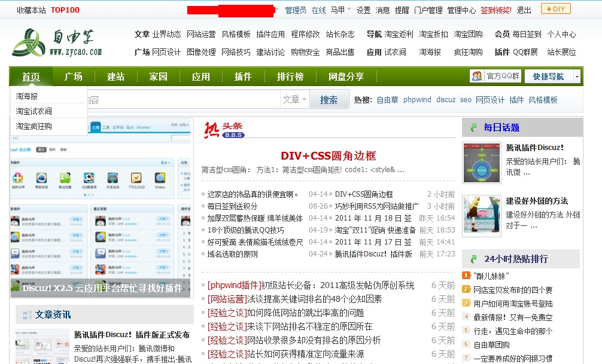Viewport: 602px width, 364px height.
Task: Open hot post 自由草团购
Action: click(x=491, y=345)
